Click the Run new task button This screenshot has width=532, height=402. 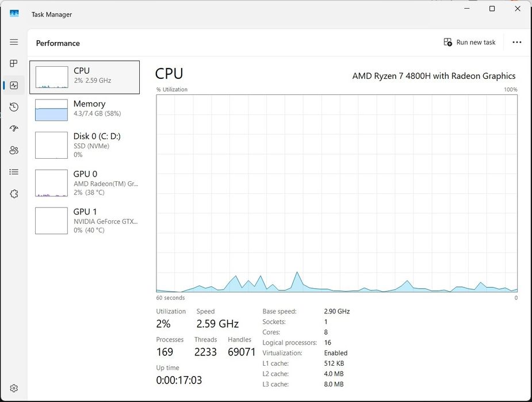coord(469,42)
